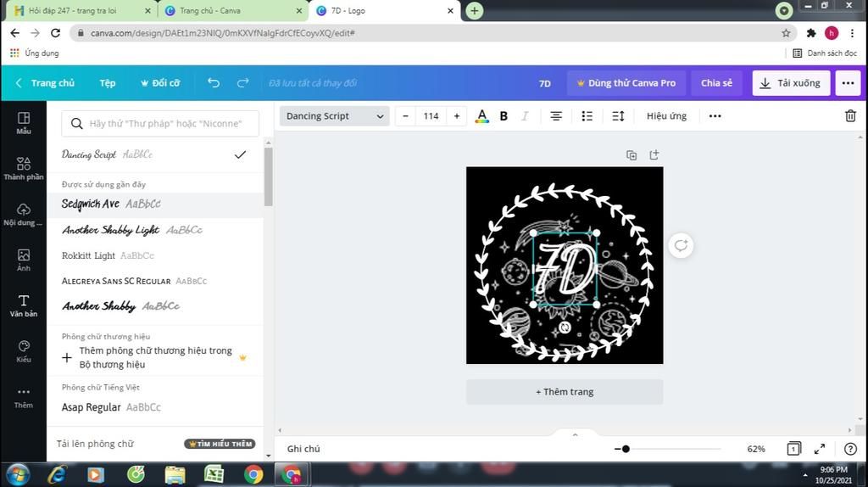
Task: Open the Ảnh photos panel
Action: tap(23, 260)
